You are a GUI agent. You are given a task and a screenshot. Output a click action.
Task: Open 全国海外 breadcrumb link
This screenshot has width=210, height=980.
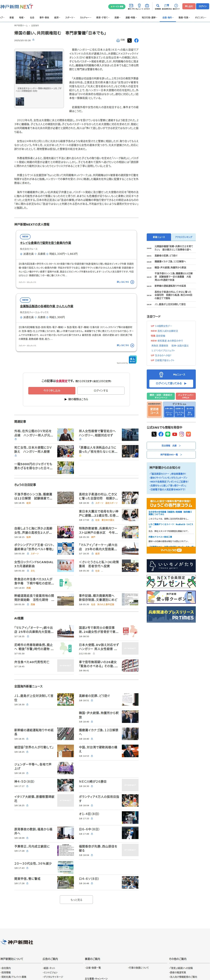(x=35, y=25)
